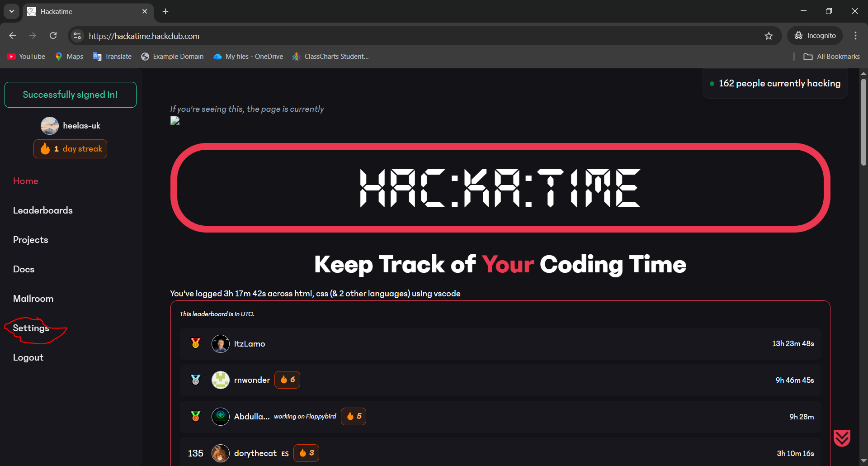
Task: Open the tab search dropdown arrow
Action: click(11, 11)
